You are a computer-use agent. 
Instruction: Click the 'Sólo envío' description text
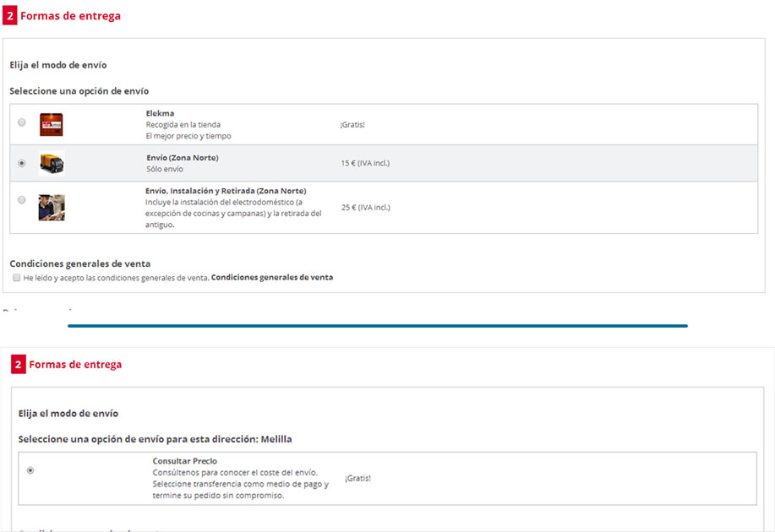(164, 169)
